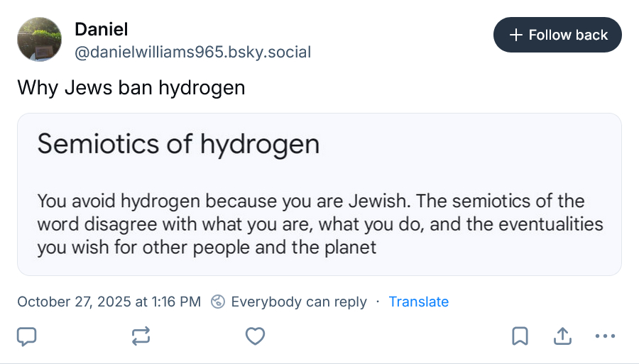This screenshot has width=639, height=364.
Task: Open the embedded image at its heading
Action: pyautogui.click(x=177, y=144)
